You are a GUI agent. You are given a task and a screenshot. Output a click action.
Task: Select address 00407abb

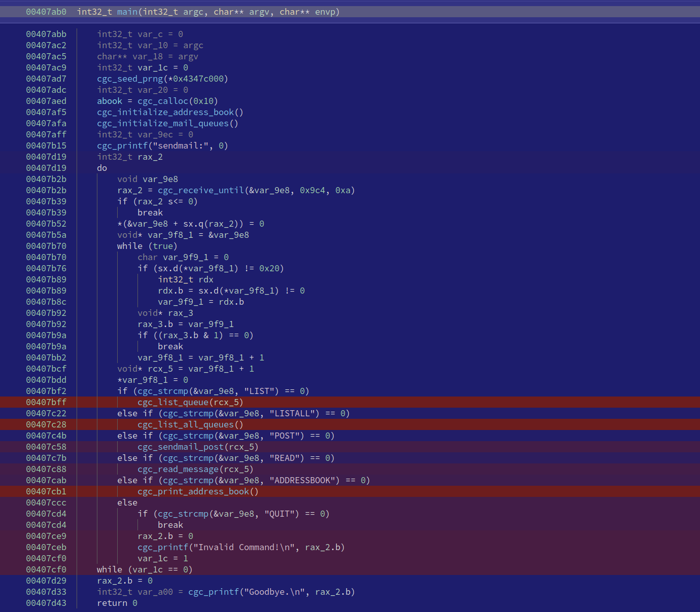(x=46, y=34)
